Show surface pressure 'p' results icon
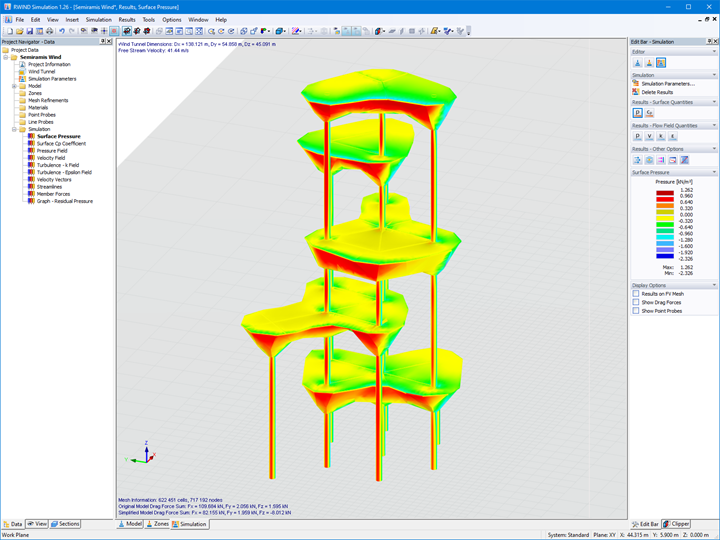Image resolution: width=720 pixels, height=540 pixels. [637, 113]
